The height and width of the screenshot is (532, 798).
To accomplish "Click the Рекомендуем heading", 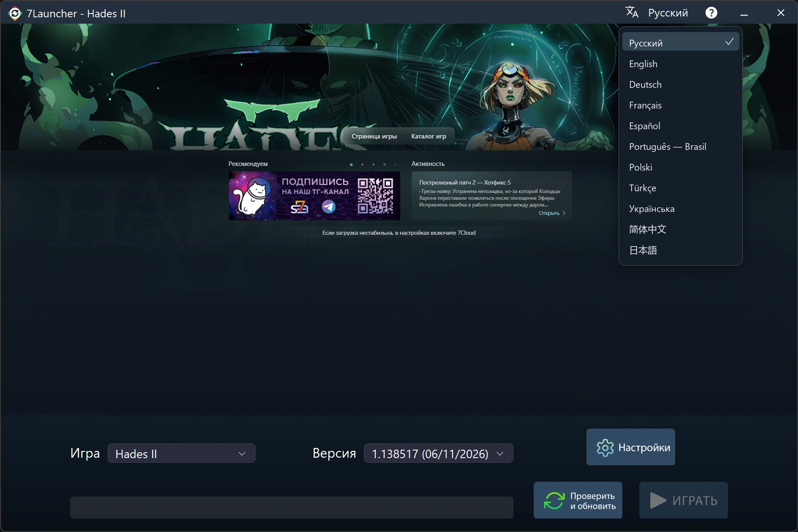I will point(248,164).
